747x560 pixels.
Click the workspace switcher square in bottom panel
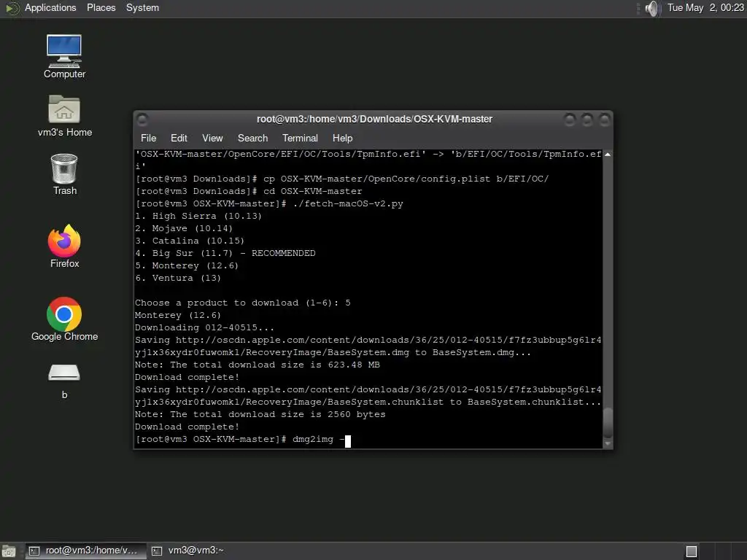[x=692, y=551]
